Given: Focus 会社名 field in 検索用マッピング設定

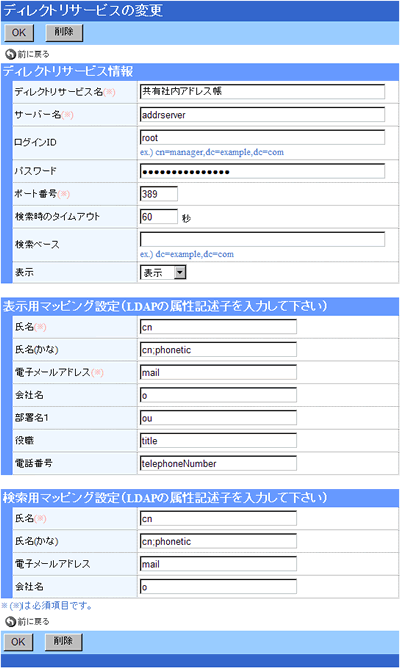Looking at the screenshot, I should (x=218, y=587).
